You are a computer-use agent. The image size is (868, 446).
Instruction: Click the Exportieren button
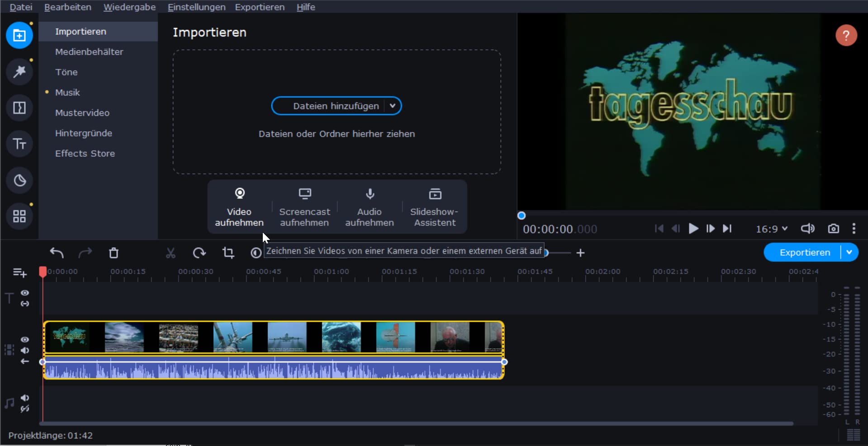[x=805, y=253]
